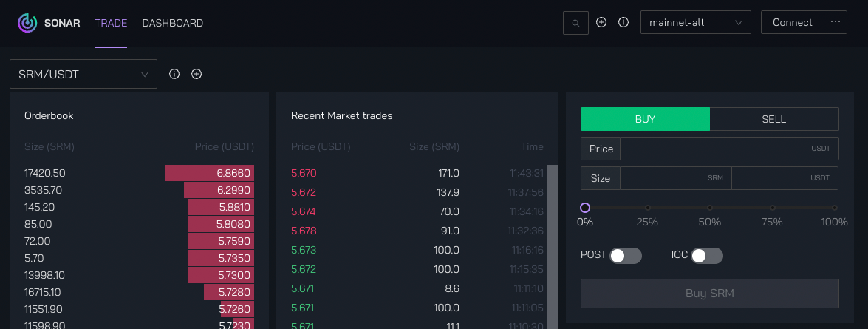Click plus icon beside SRM/USDT market selector
The height and width of the screenshot is (329, 868).
point(197,74)
